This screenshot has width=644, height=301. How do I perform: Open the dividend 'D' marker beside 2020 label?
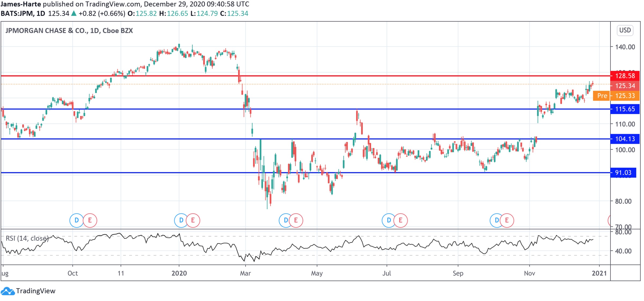pyautogui.click(x=181, y=220)
